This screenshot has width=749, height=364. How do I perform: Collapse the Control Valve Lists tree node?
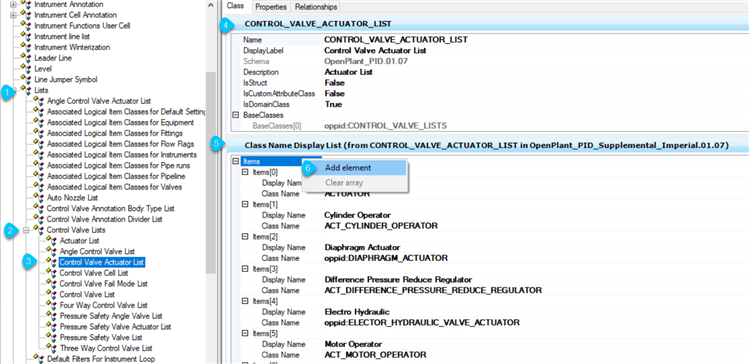tap(26, 230)
